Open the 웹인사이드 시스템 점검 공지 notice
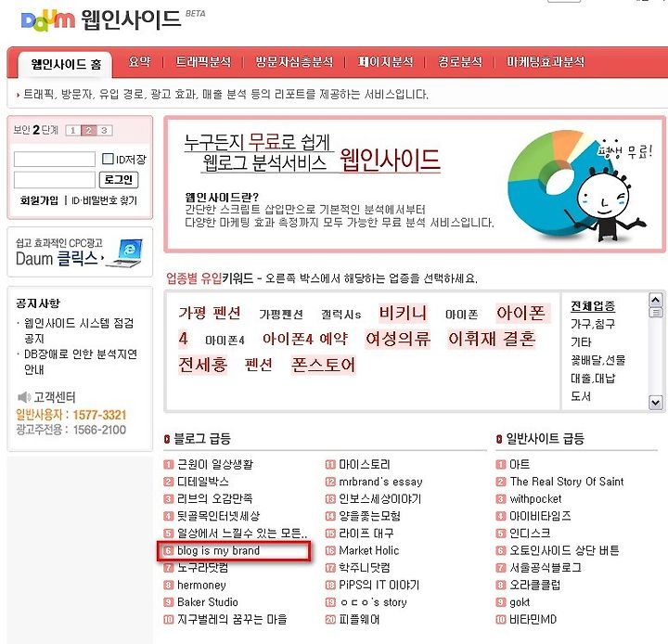Screen dimensions: 668x644 (x=79, y=330)
